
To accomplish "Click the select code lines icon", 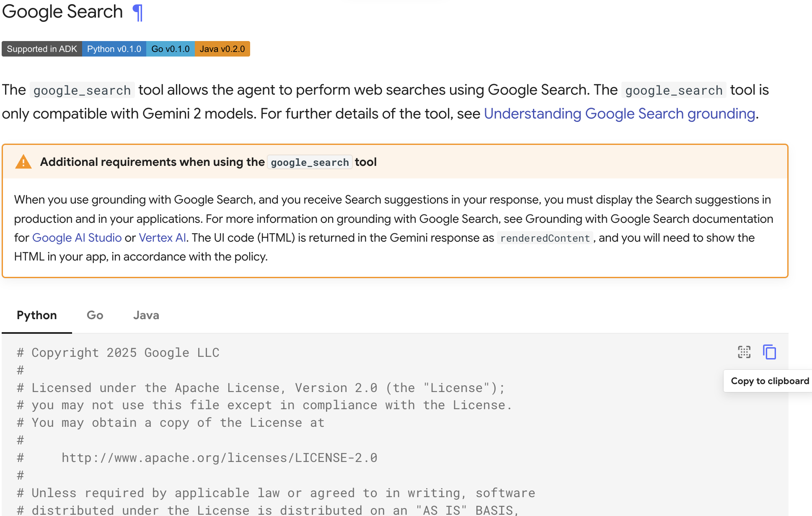I will click(744, 352).
